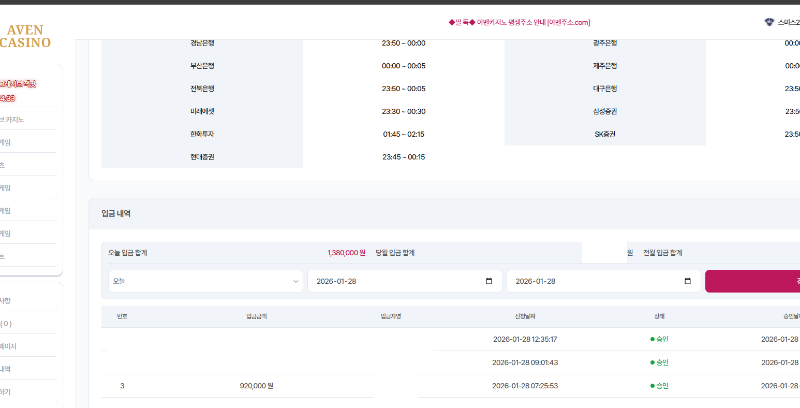Click the green status dot on the 12:35:17 row
Image resolution: width=800 pixels, height=408 pixels.
[652, 339]
